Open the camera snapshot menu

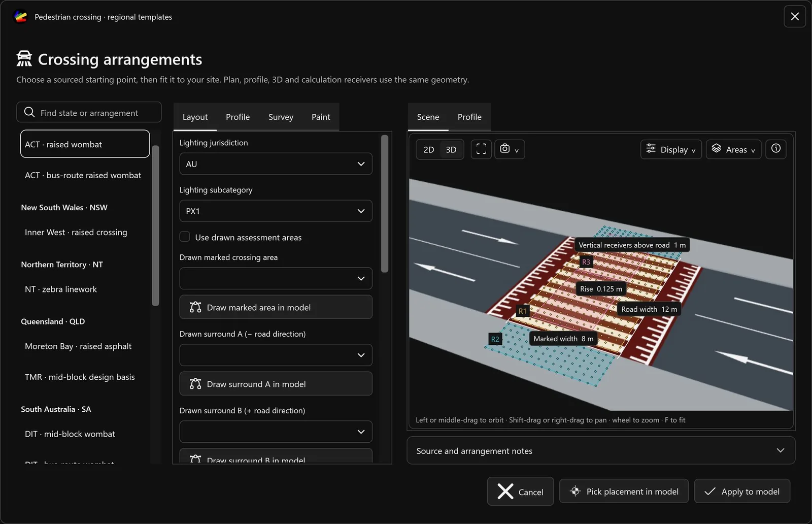[510, 149]
